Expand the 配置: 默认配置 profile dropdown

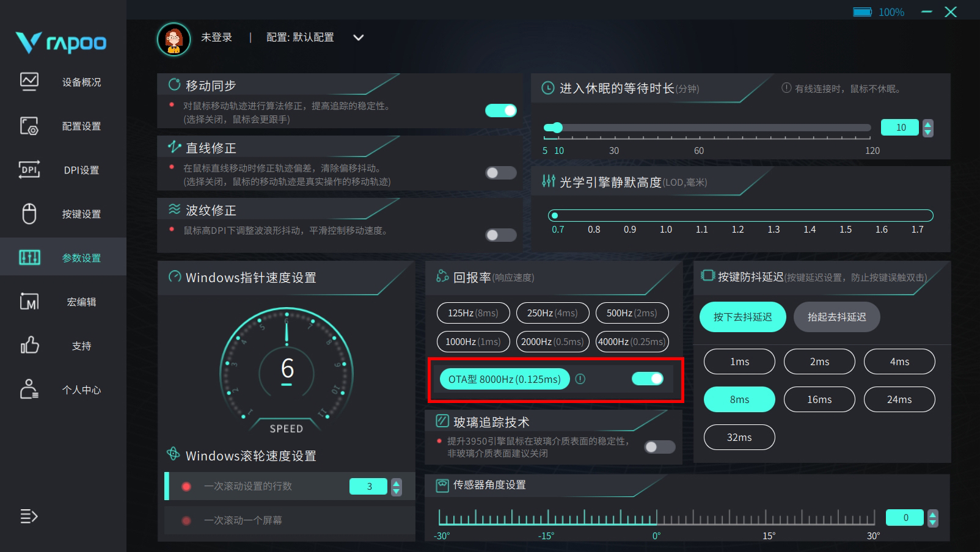[x=359, y=38]
